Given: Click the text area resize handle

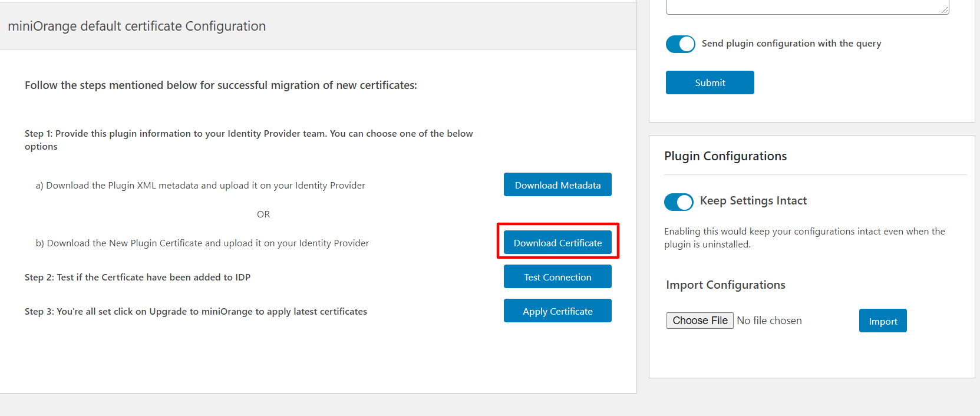Looking at the screenshot, I should 945,10.
